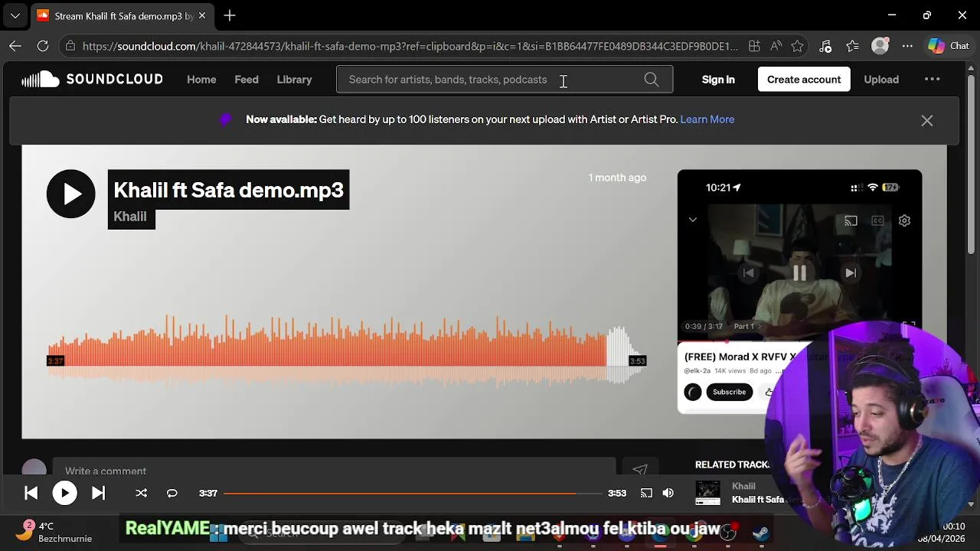Go back in browser history
Screen dimensions: 980x551
click(15, 46)
